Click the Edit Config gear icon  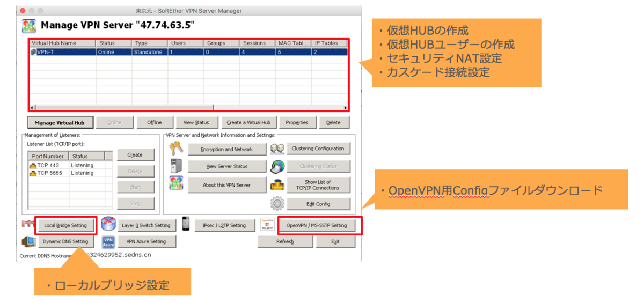click(x=277, y=204)
